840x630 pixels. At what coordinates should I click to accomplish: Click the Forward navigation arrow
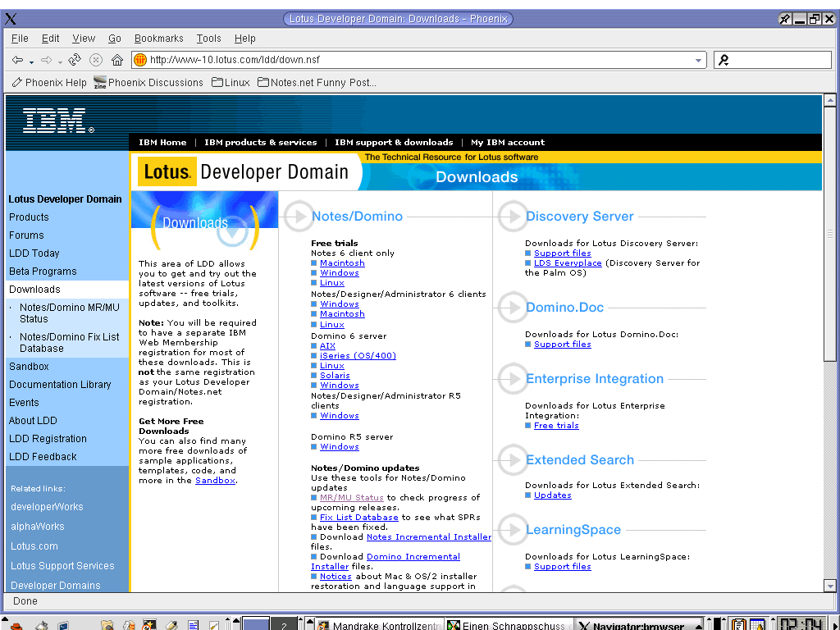(47, 60)
